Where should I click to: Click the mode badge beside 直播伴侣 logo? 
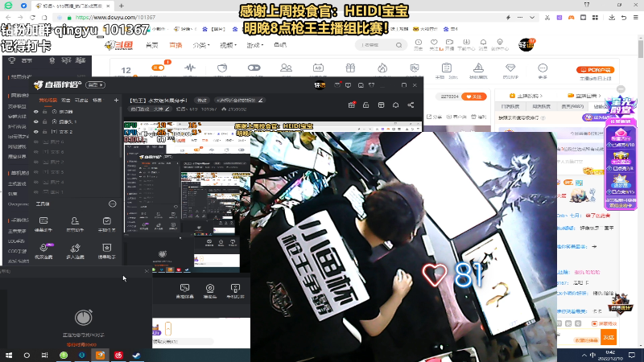tap(95, 85)
